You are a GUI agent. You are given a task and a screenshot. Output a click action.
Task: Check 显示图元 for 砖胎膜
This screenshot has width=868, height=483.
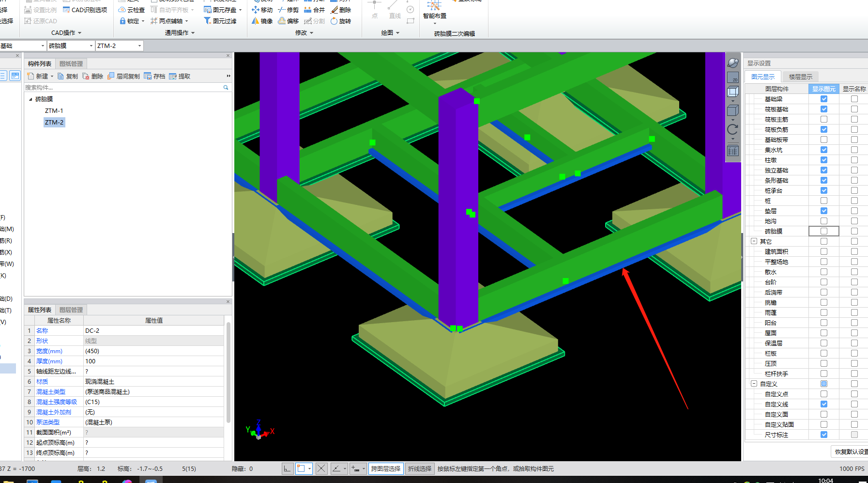pos(824,231)
